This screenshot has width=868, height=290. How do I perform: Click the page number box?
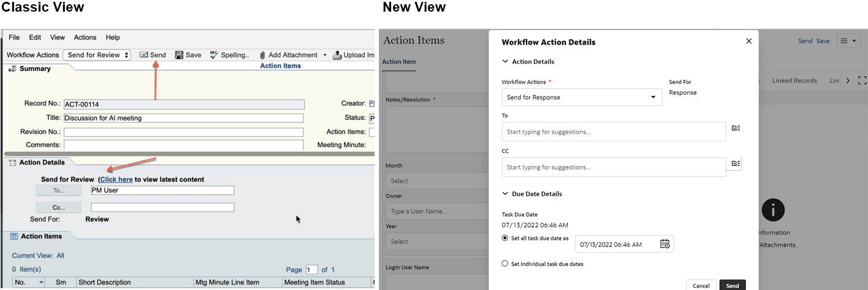[312, 270]
